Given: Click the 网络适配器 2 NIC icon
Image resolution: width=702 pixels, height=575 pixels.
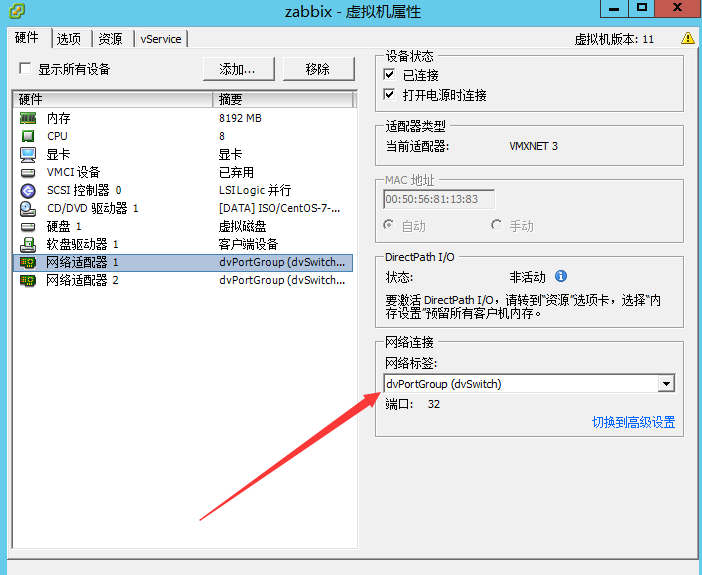Looking at the screenshot, I should click(x=28, y=281).
